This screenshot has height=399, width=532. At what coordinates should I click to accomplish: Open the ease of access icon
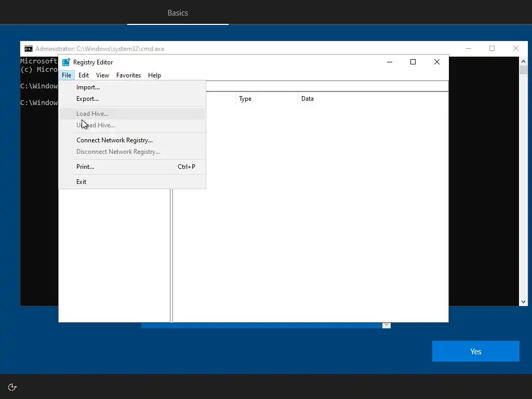pos(12,387)
